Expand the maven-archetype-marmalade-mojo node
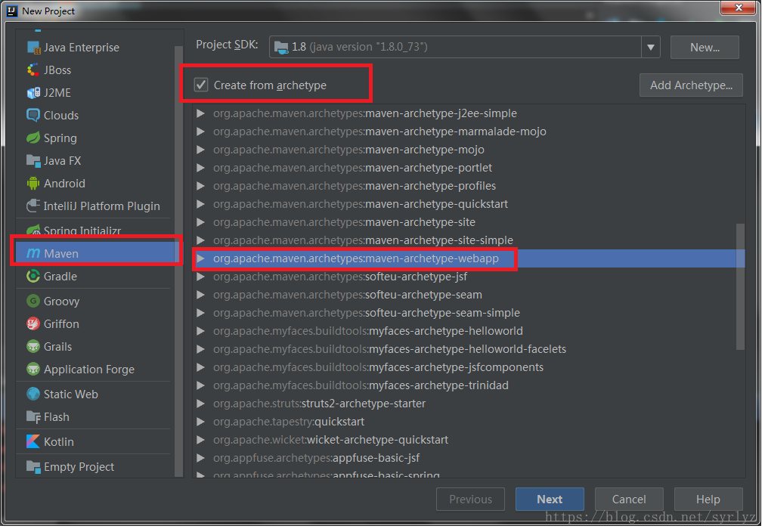This screenshot has width=765, height=532. coord(200,131)
